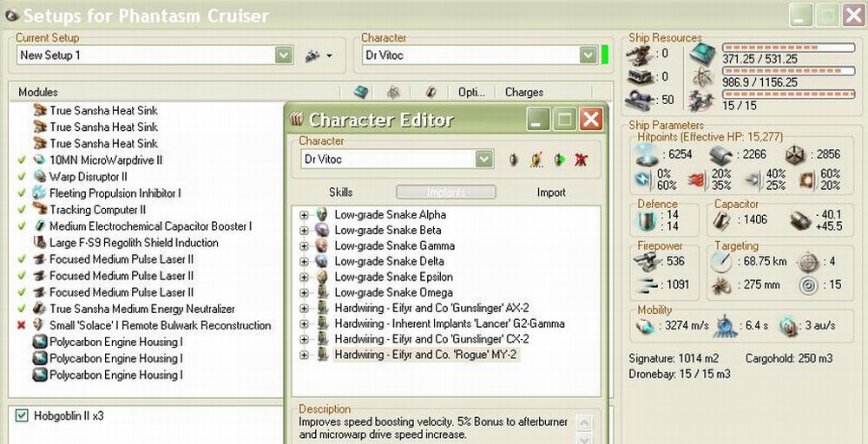
Task: Click the first character icon button in editor
Action: (513, 160)
